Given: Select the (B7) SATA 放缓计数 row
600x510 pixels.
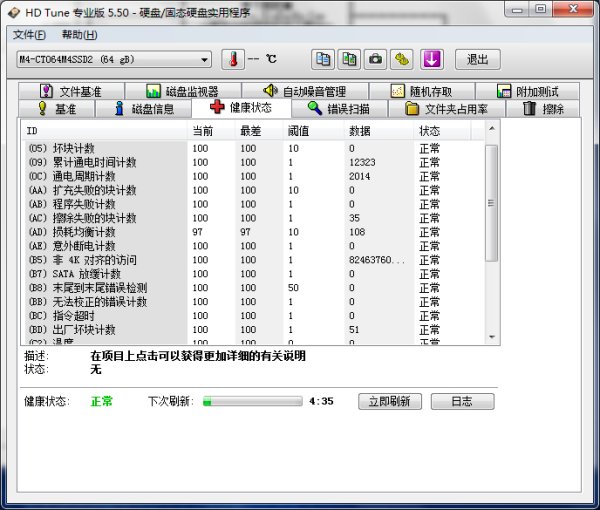Looking at the screenshot, I should [x=255, y=274].
